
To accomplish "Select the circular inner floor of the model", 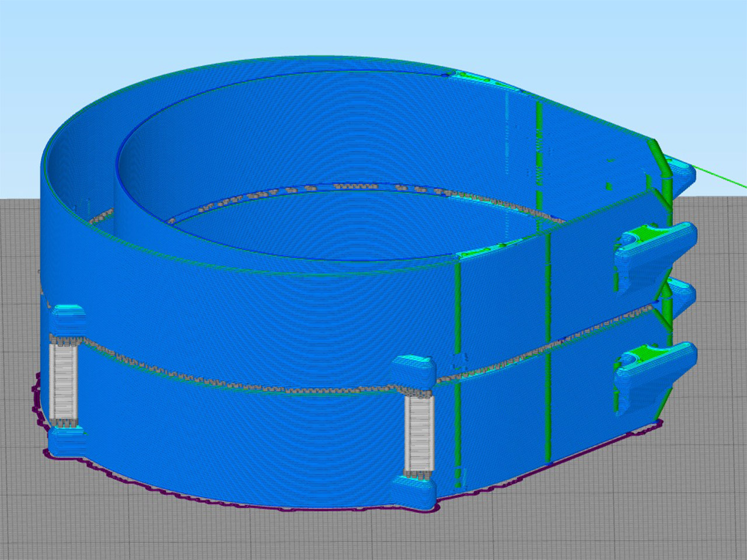I will click(350, 228).
